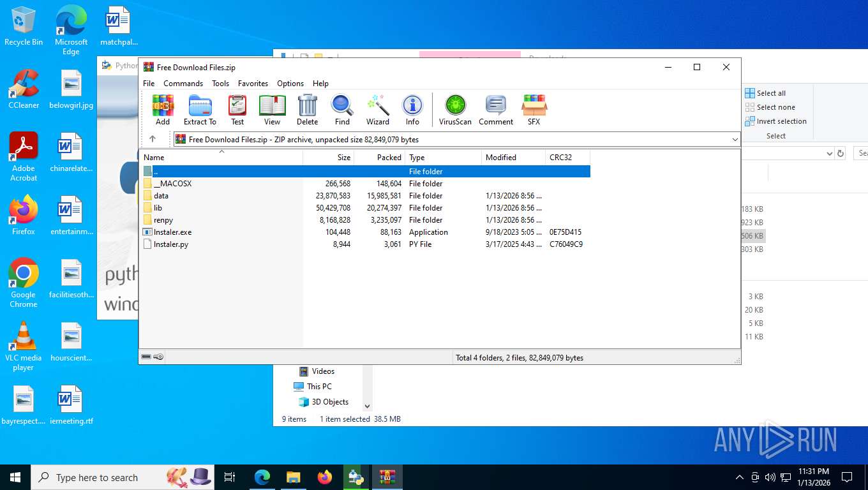Screen dimensions: 868x490
Task: Refresh the Explorer address bar
Action: click(x=841, y=153)
